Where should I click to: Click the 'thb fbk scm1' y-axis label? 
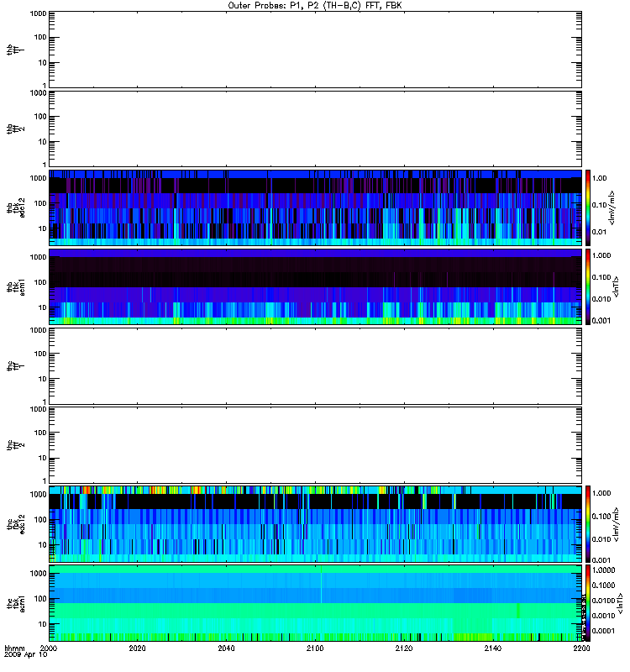pos(16,286)
